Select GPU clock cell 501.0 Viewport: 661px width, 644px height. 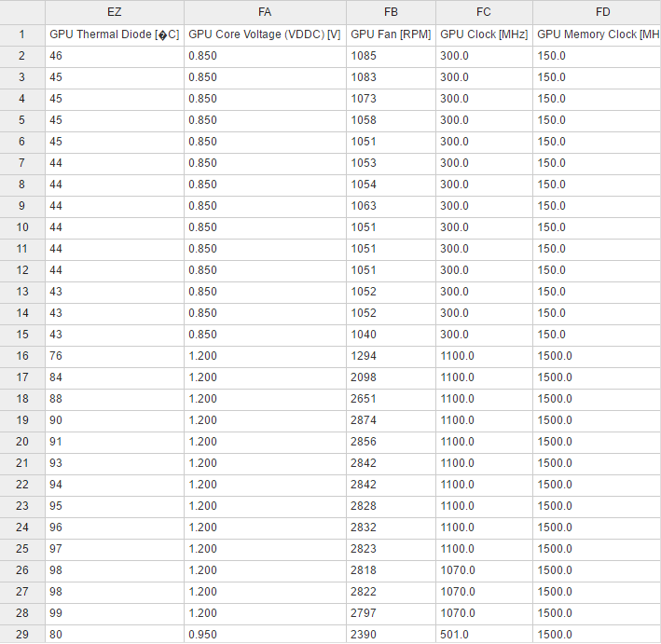click(x=484, y=635)
